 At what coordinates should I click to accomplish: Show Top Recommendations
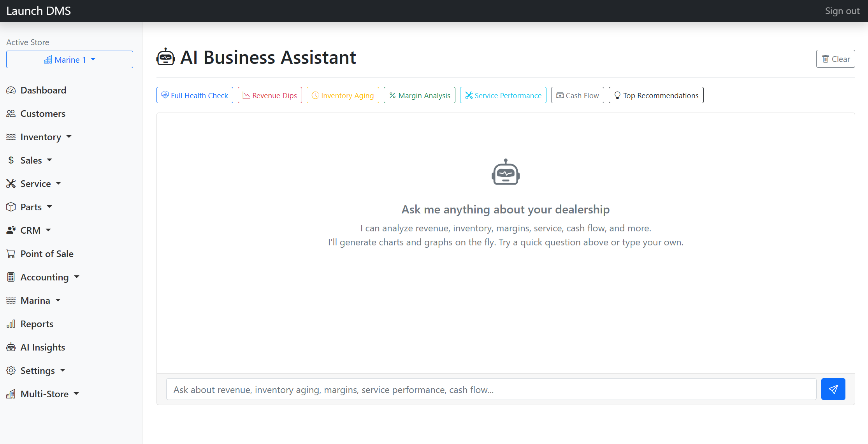656,95
